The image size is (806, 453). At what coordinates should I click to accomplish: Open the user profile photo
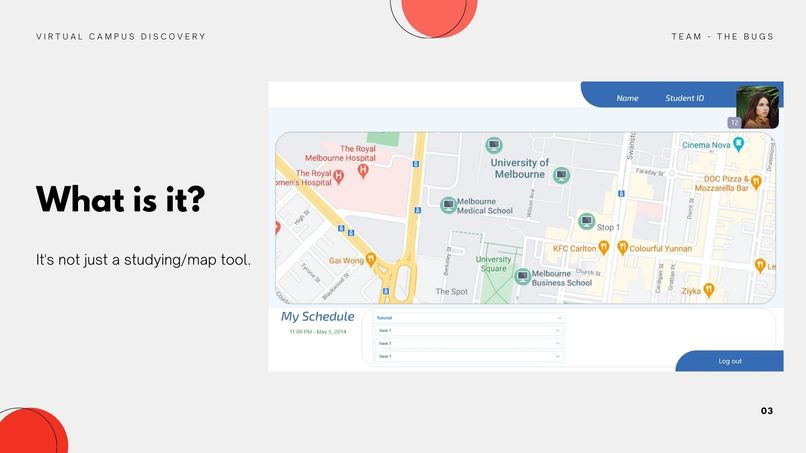click(x=757, y=107)
